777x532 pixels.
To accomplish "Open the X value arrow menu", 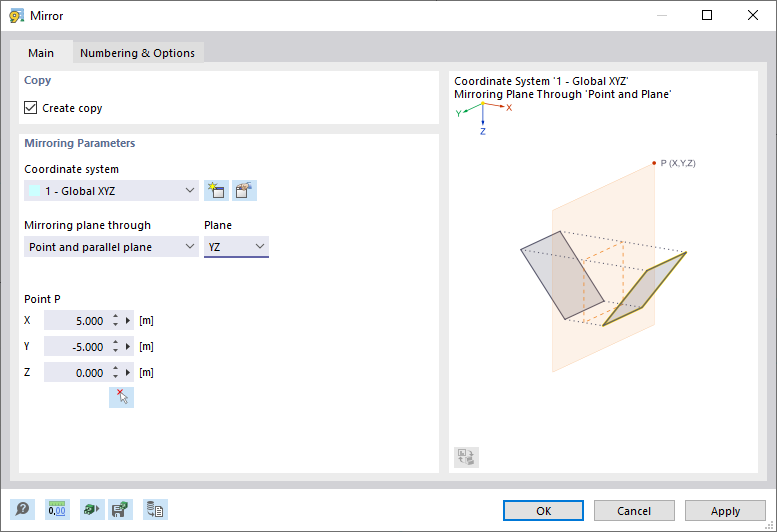I will pos(127,320).
